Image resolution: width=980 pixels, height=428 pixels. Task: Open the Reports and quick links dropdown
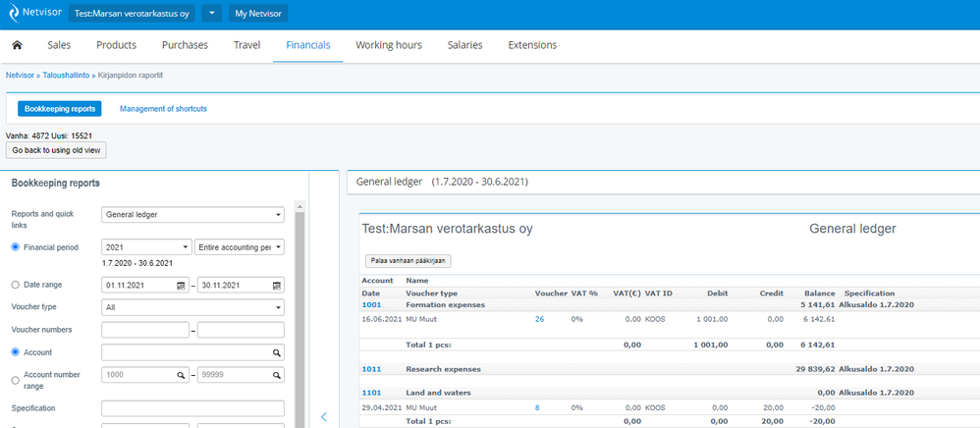192,215
